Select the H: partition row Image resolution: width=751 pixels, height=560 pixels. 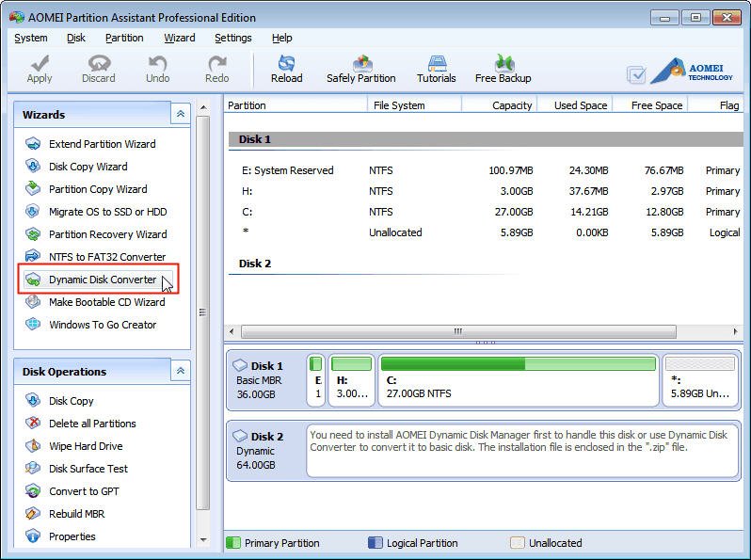[486, 191]
